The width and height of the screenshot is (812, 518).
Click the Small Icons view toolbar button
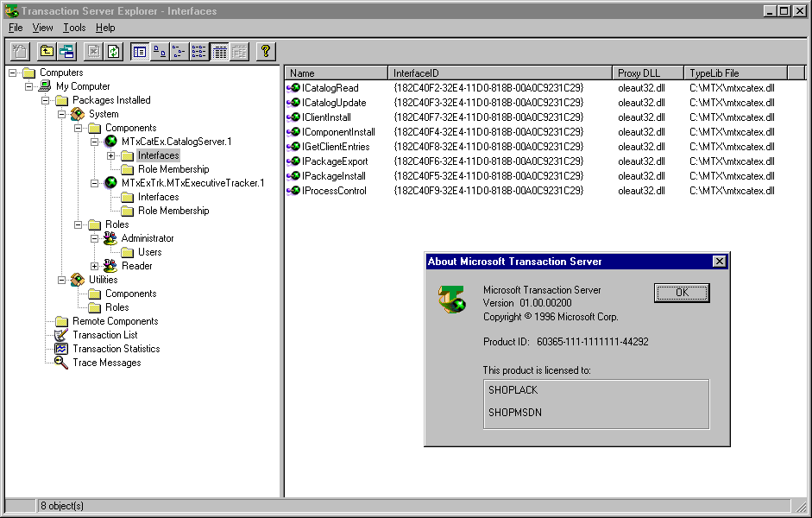[179, 51]
